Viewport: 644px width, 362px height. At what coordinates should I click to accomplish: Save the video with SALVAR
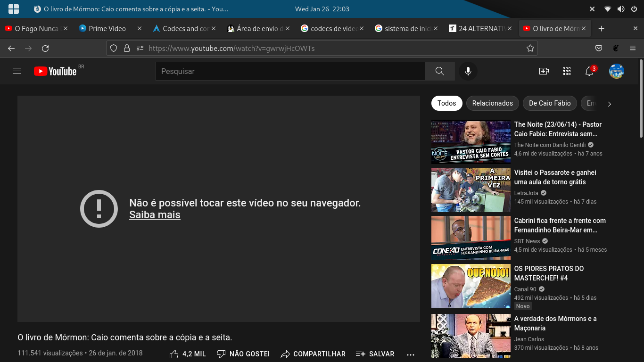(x=375, y=354)
